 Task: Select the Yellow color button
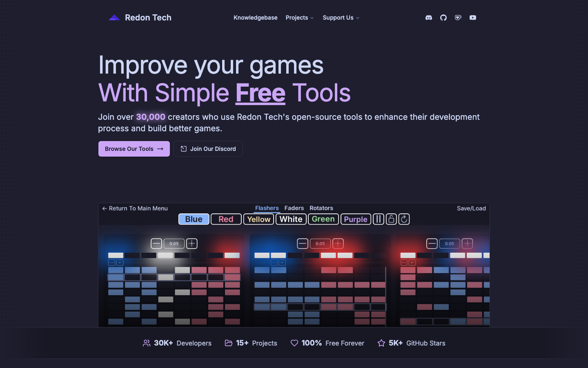(x=259, y=219)
